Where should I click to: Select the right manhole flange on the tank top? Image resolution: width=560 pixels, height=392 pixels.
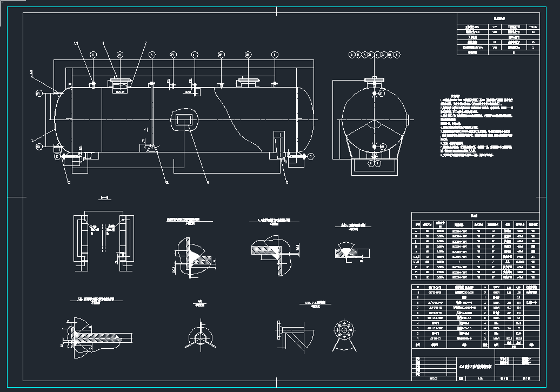pos(248,82)
